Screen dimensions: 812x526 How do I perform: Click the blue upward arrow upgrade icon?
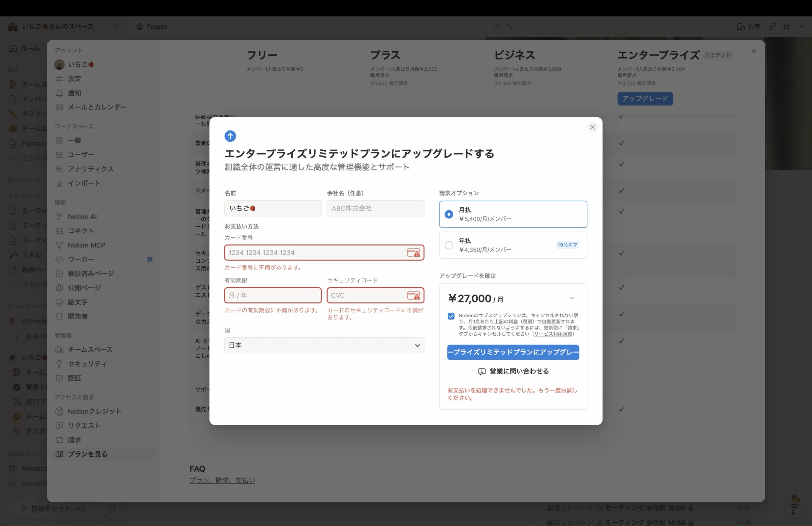click(x=230, y=136)
